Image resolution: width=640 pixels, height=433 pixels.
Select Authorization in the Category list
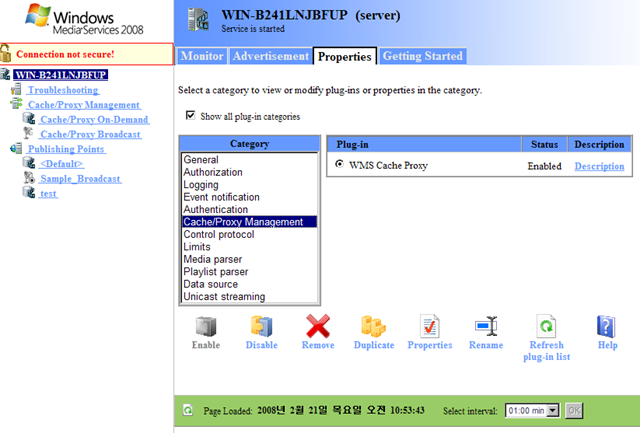(249, 172)
